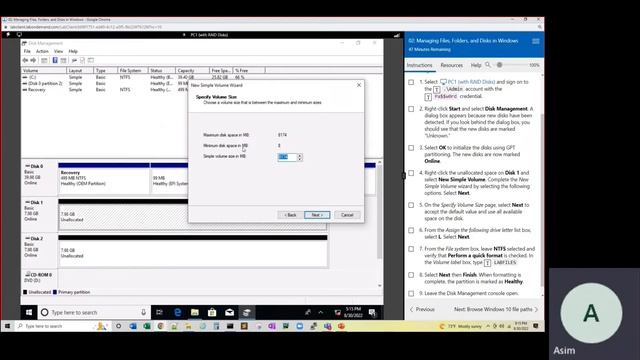This screenshot has height=360, width=640.
Task: Click the blue Help toolbar icon in Disk Management
Action: tap(55, 60)
